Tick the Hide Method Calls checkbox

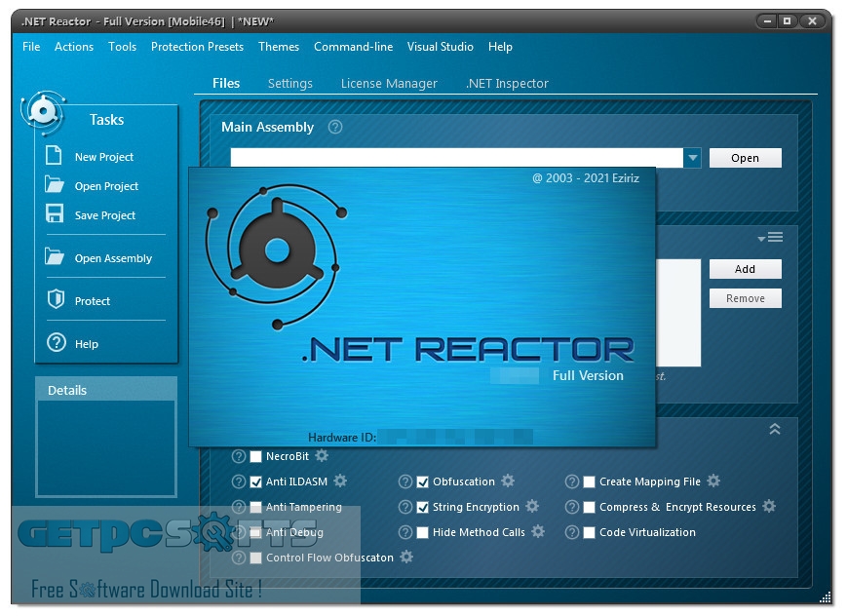(x=423, y=533)
